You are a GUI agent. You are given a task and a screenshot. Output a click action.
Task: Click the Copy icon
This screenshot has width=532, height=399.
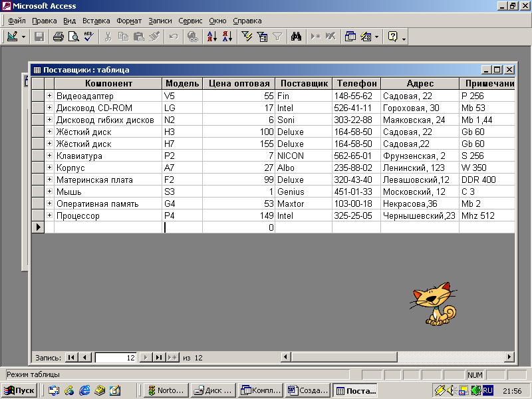[x=123, y=37]
